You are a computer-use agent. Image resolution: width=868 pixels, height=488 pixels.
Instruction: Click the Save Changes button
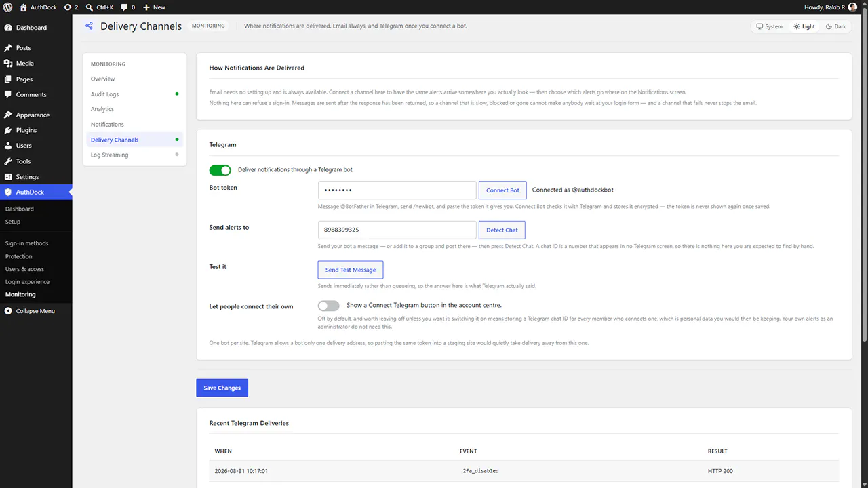[x=222, y=388]
